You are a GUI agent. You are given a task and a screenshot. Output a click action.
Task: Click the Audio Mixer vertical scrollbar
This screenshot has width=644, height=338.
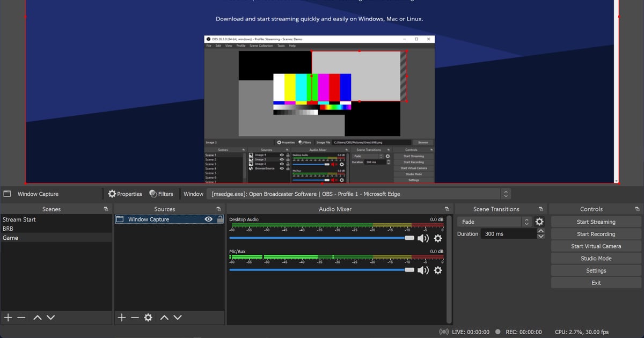pos(449,268)
